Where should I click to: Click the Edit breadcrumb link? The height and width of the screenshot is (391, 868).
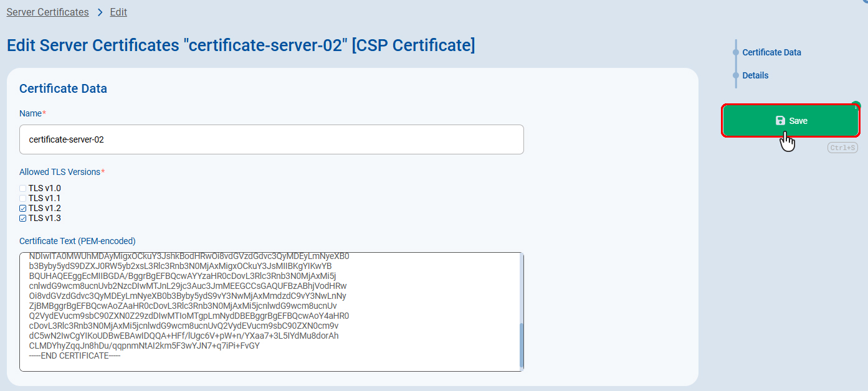(x=118, y=12)
